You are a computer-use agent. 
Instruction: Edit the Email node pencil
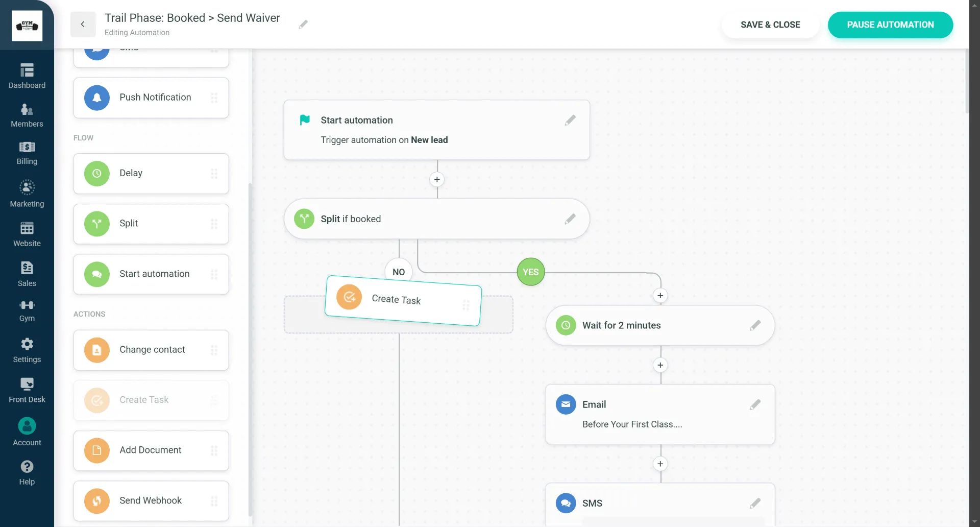click(755, 404)
